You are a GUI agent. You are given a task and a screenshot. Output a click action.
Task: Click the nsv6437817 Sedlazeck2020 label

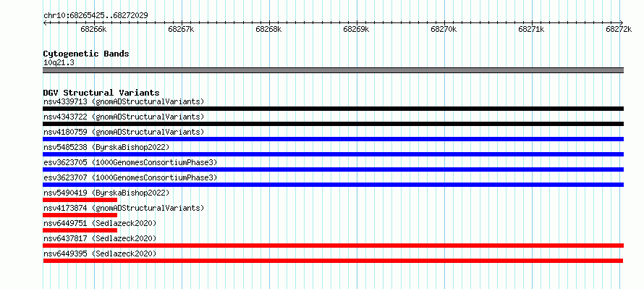click(x=100, y=238)
